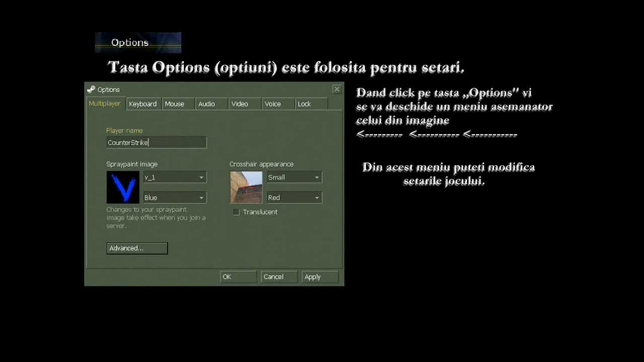Apply changes with the Apply button
The image size is (644, 362).
(320, 277)
